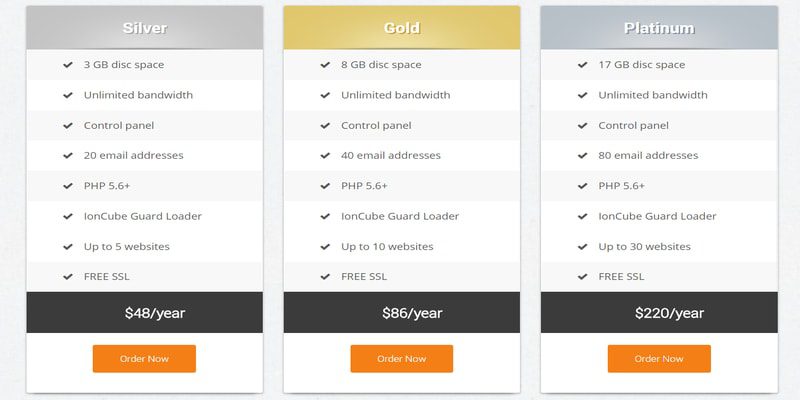Click Platinum IonCube Guard Loader text
This screenshot has height=400, width=800.
[657, 216]
